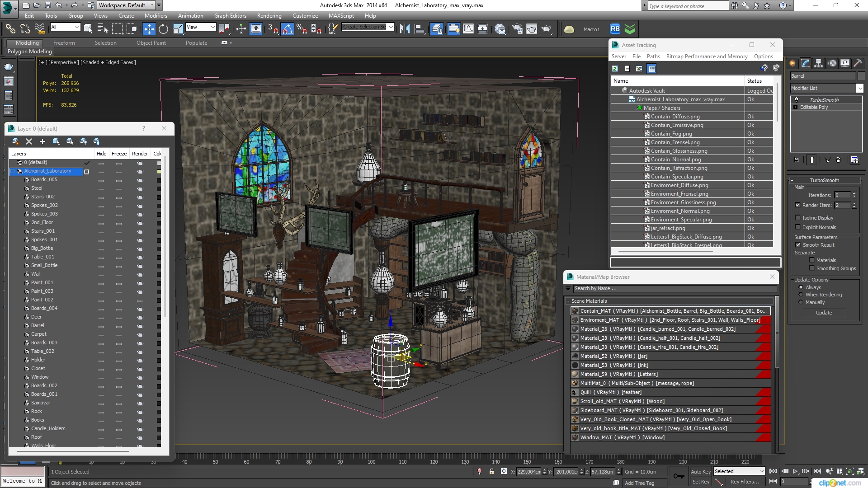The image size is (868, 488).
Task: Click the Update button
Action: [824, 313]
